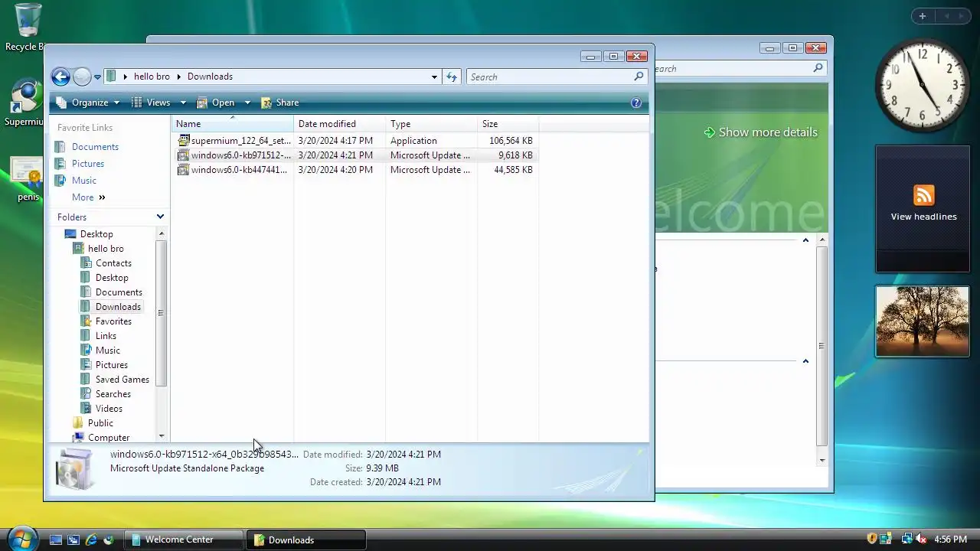Click the add gadgets plus button on sidebar

(923, 16)
